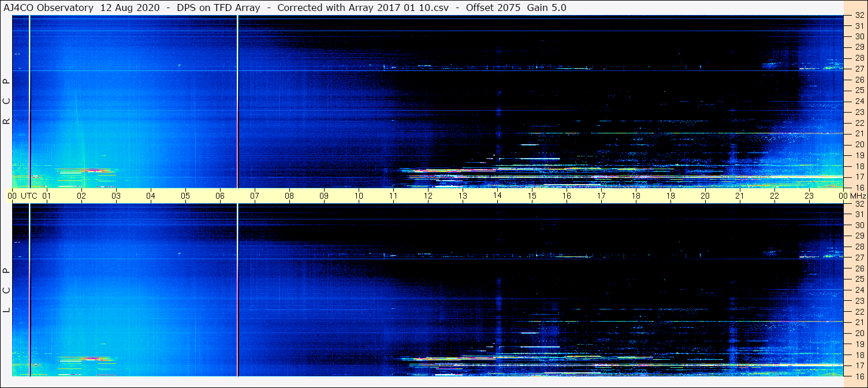Click the 28 MHz label on the RCP panel scale
This screenshot has width=868, height=388.
[x=859, y=58]
